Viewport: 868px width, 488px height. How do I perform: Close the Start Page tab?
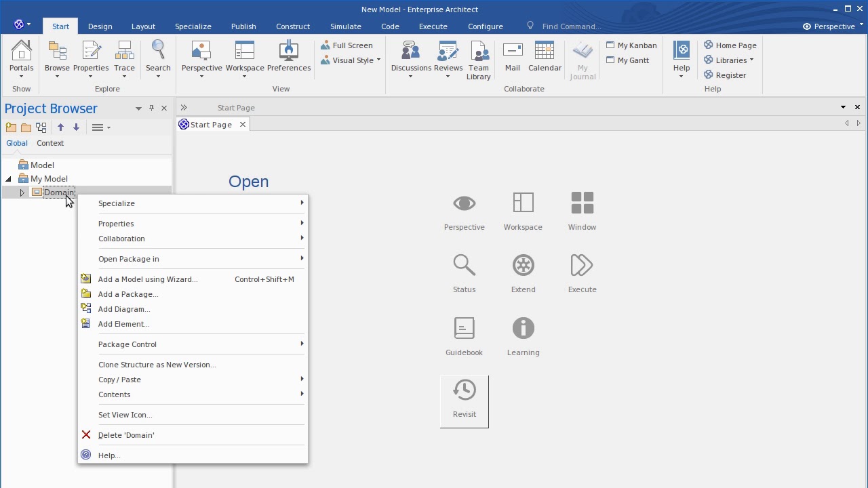(242, 125)
